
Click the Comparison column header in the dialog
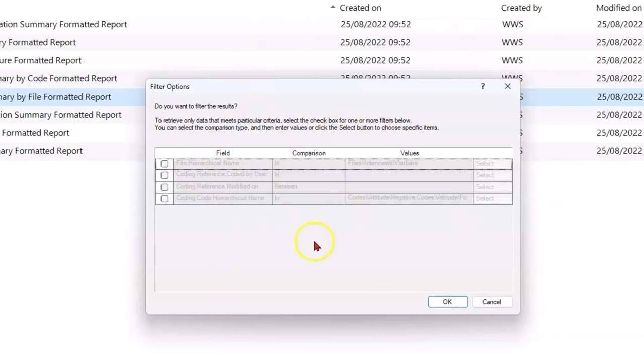point(309,153)
